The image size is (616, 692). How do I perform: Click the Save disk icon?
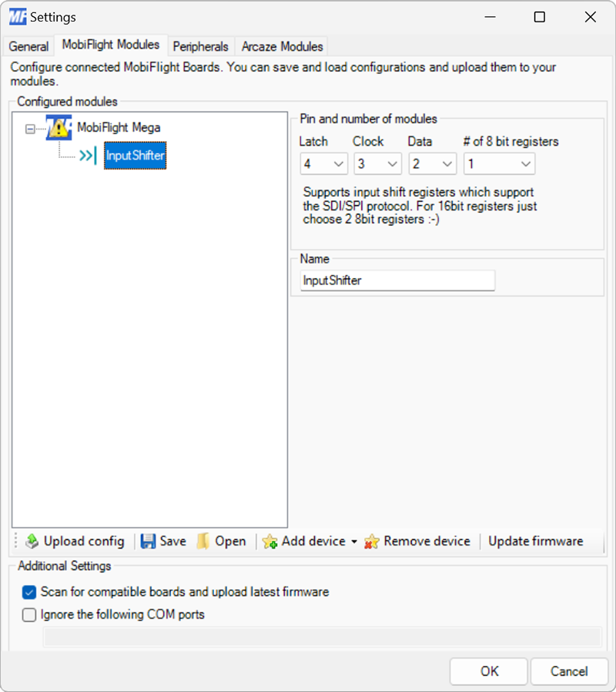point(146,541)
